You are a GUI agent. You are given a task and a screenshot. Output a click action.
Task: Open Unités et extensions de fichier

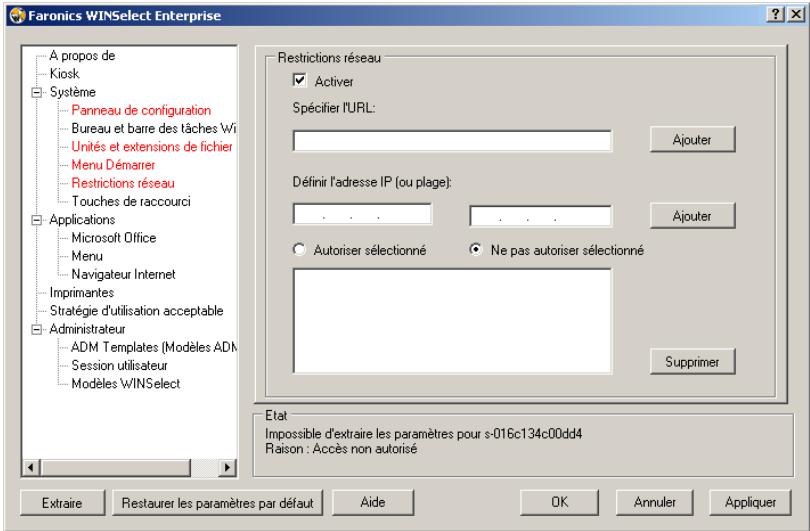pos(152,147)
